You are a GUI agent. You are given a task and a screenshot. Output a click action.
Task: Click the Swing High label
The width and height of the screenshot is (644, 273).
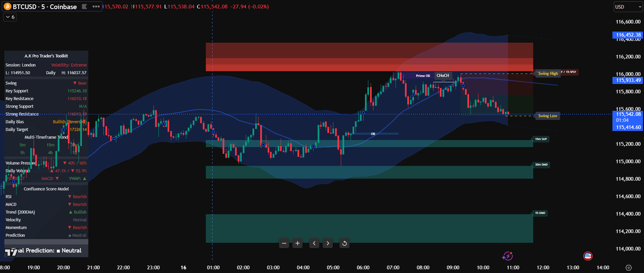548,74
